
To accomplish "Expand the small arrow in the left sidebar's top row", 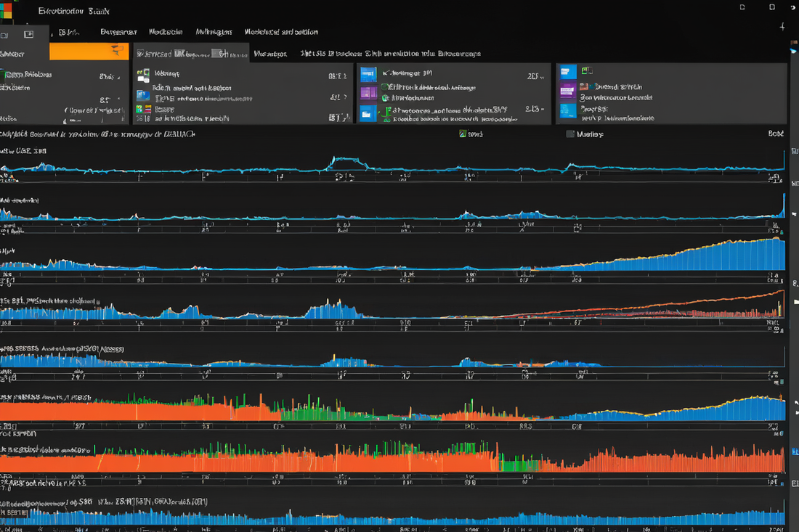I will (118, 78).
